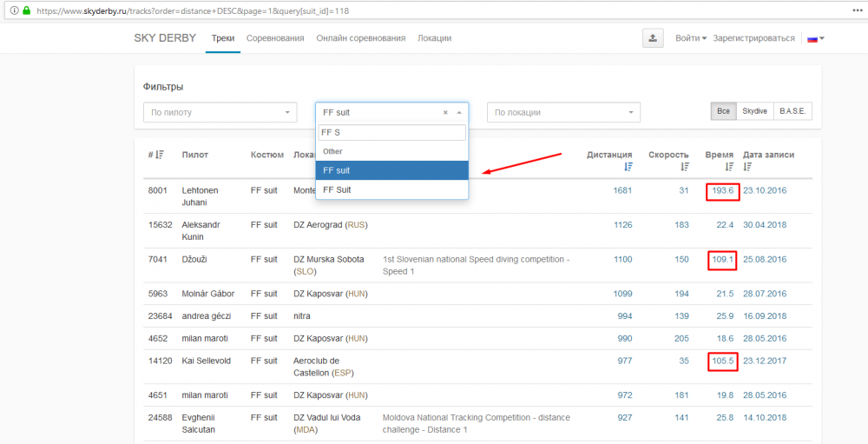868x444 pixels.
Task: Click the Пилот column header
Action: click(x=194, y=155)
